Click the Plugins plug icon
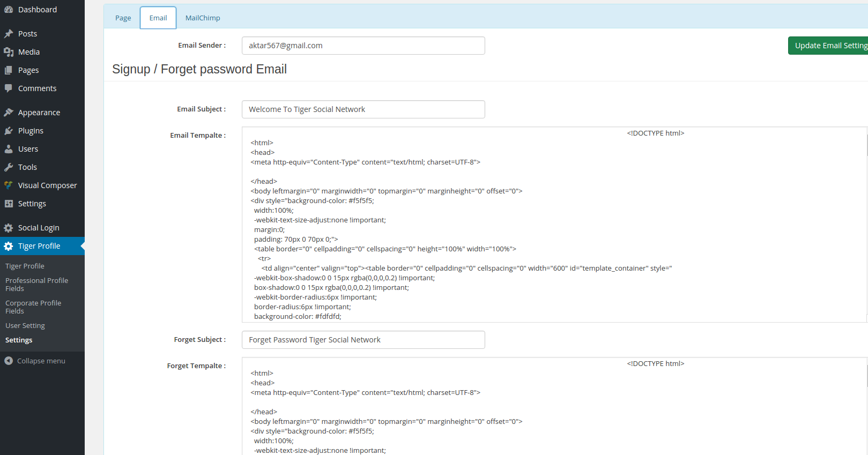868x455 pixels. point(9,131)
